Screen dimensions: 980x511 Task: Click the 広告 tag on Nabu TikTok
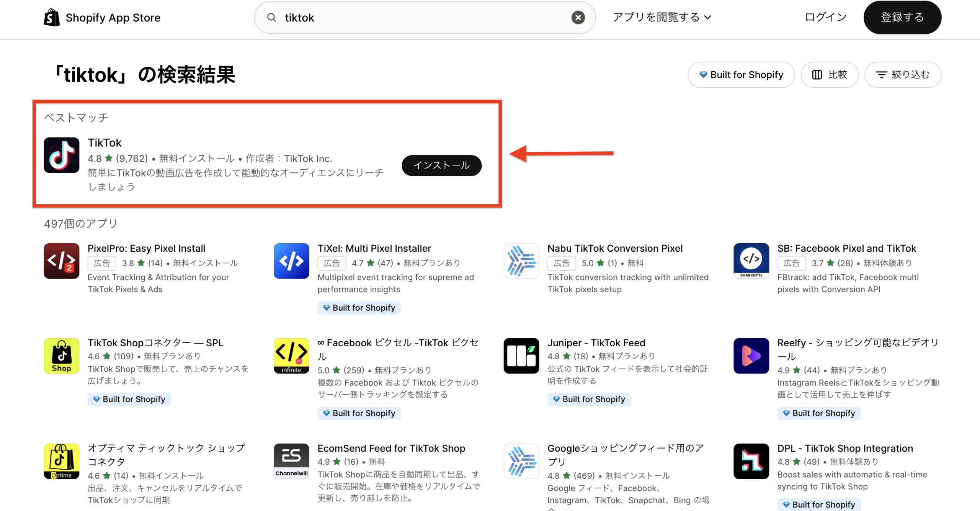[562, 263]
